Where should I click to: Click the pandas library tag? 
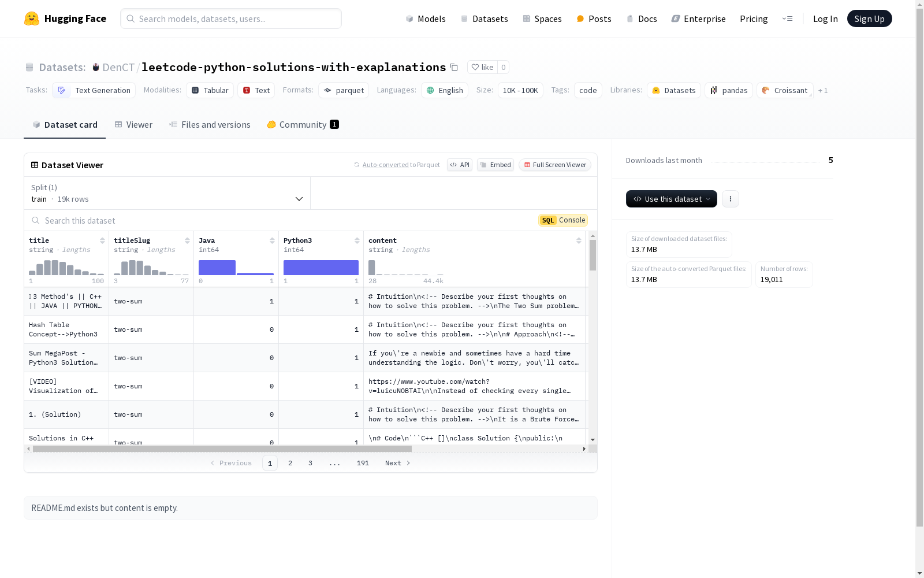point(729,90)
